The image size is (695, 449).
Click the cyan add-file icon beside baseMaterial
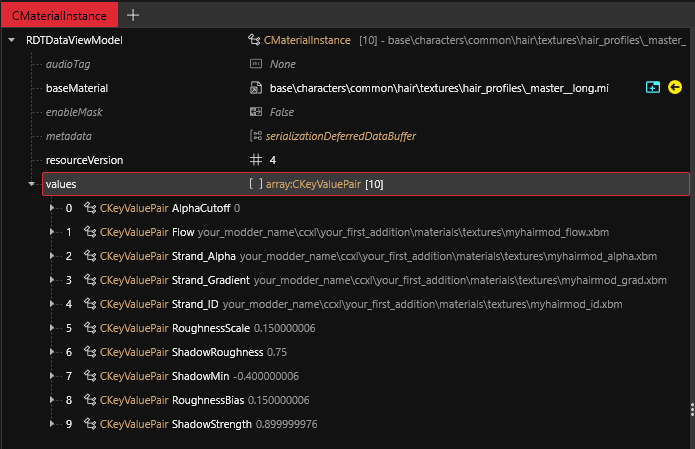coord(653,88)
